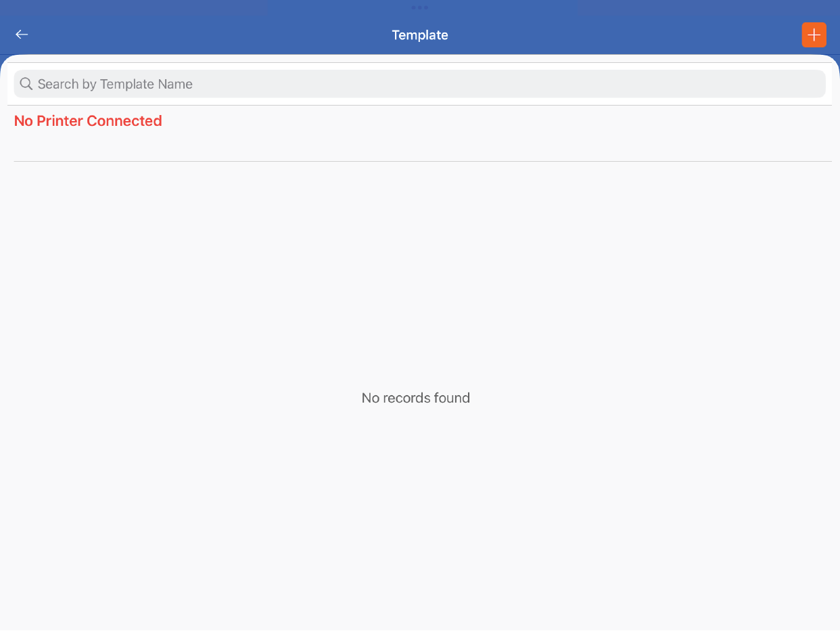
Task: Tap the No Printer Connected message
Action: tap(88, 121)
